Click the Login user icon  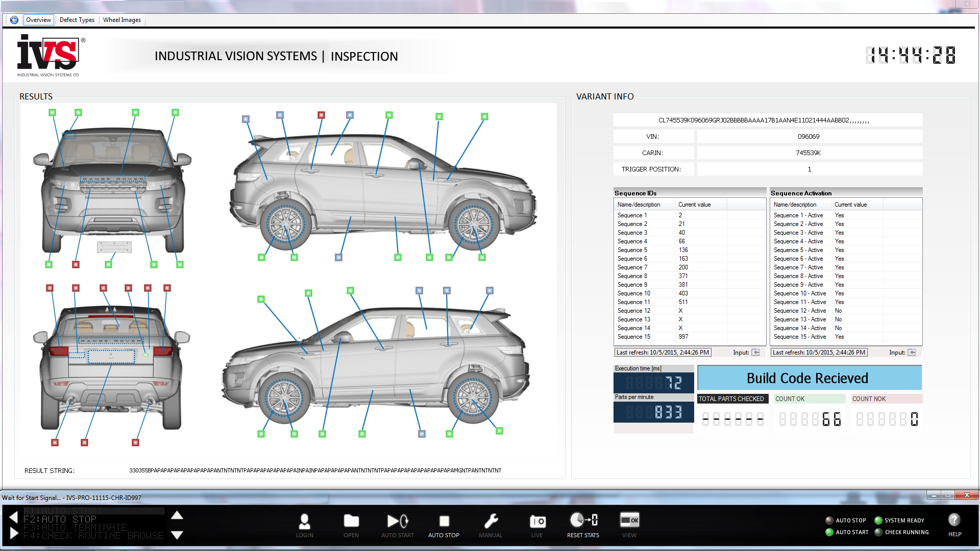point(304,521)
